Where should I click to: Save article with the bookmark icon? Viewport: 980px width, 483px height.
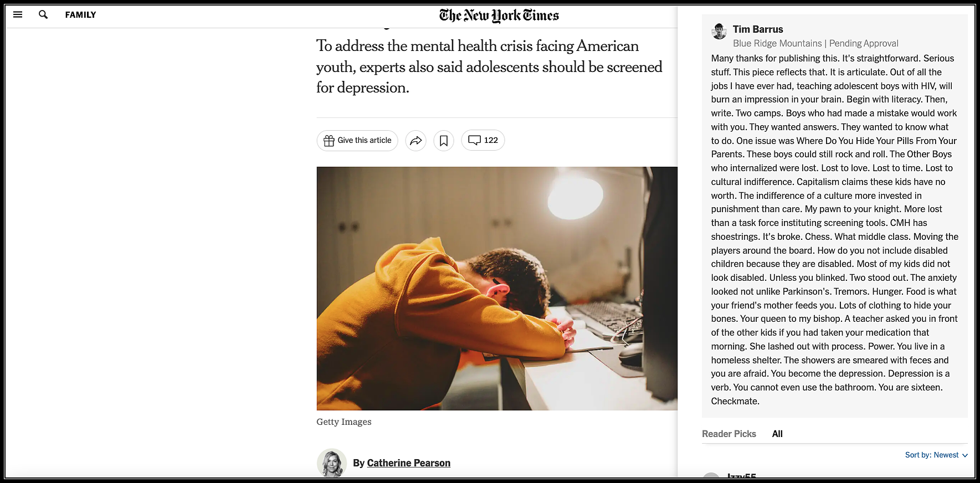pos(444,141)
